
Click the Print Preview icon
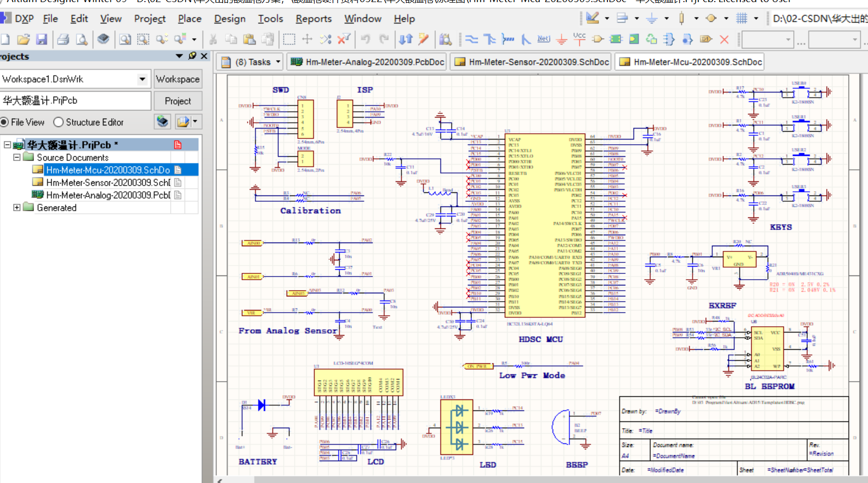pos(82,39)
